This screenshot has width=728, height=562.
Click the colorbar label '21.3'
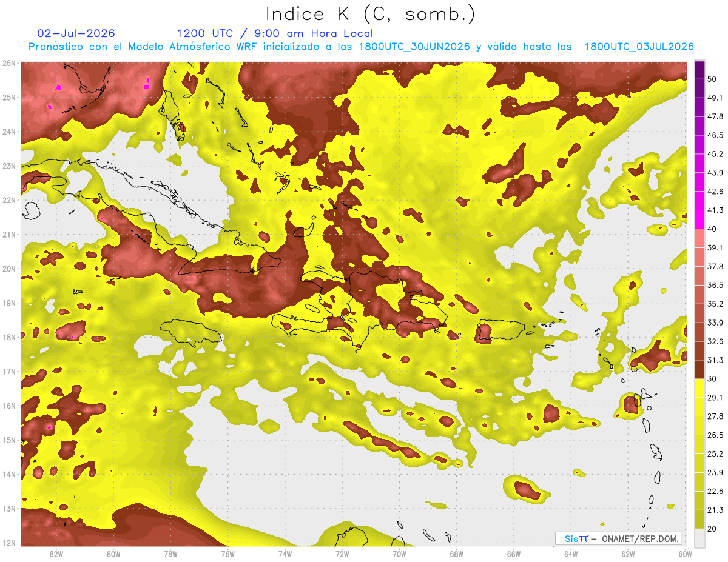715,510
